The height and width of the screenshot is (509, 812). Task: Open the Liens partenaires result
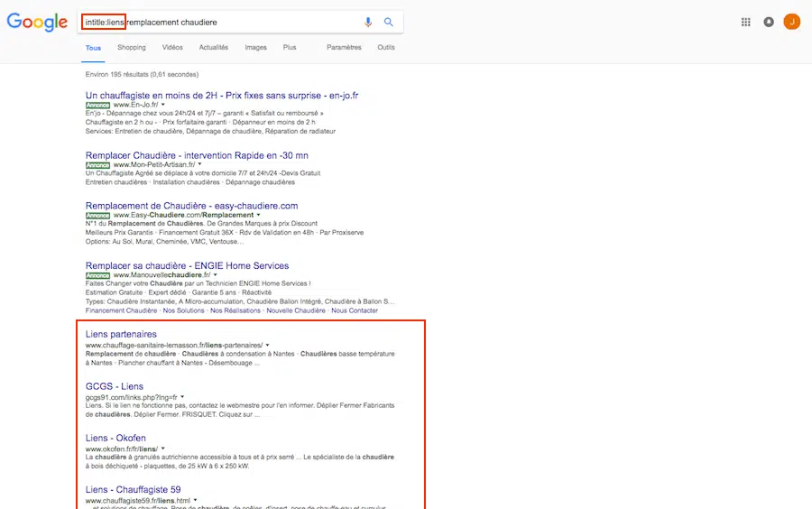(x=121, y=334)
